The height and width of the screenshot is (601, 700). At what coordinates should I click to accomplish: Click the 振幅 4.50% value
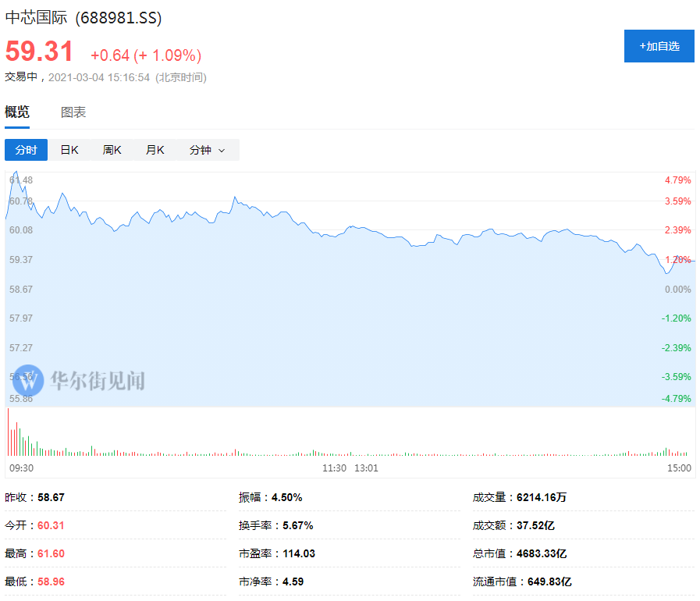(286, 497)
